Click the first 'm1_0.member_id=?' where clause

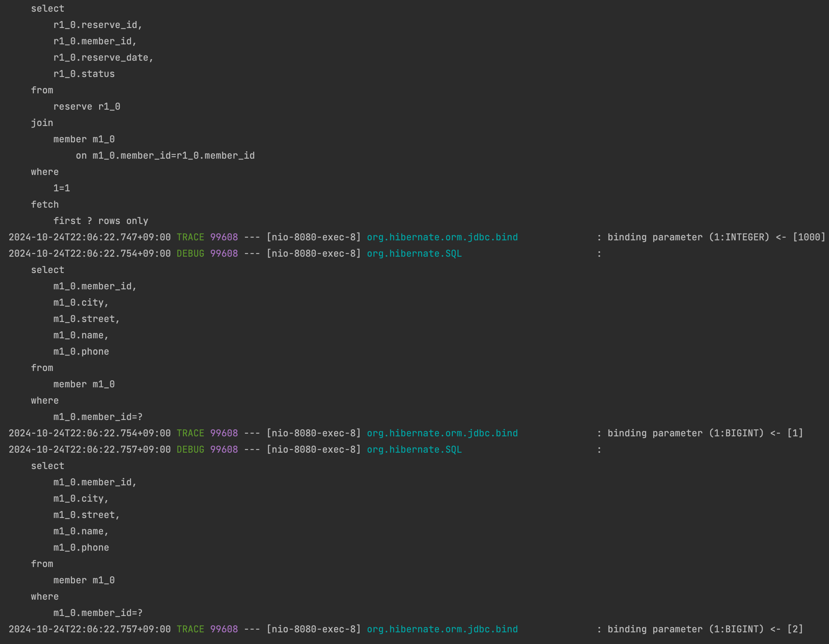(98, 417)
